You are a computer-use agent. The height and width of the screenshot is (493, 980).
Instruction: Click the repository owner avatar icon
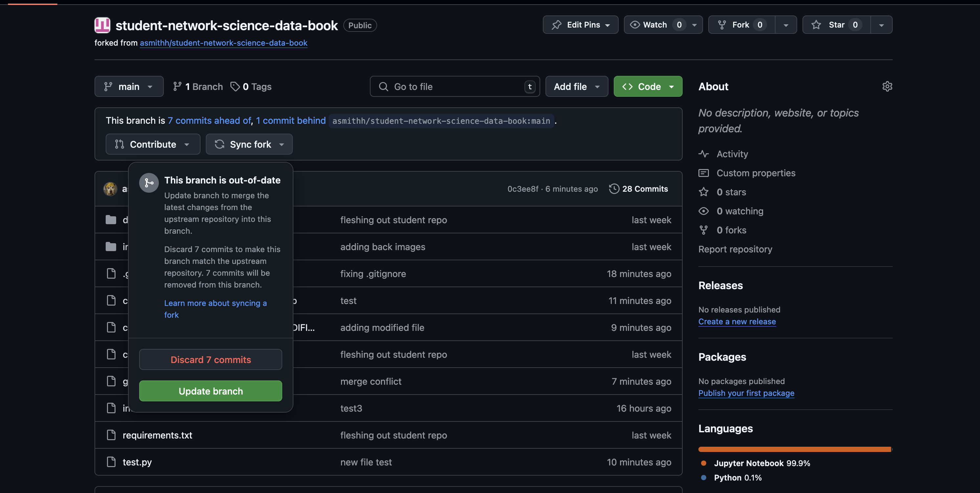click(102, 25)
